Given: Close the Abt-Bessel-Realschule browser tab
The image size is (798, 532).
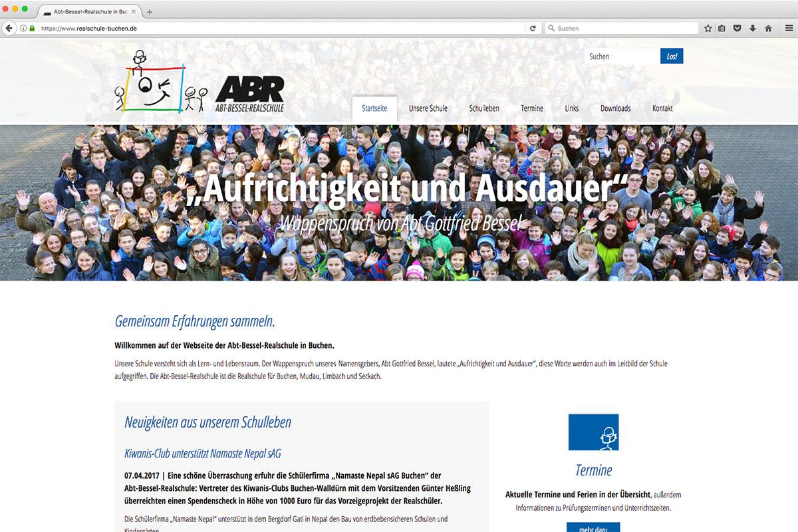Looking at the screenshot, I should [134, 12].
